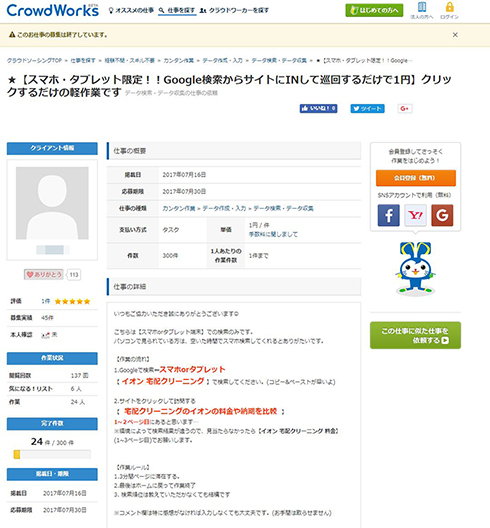Open the オススメの仕事 menu item
The width and height of the screenshot is (490, 528).
[x=131, y=10]
